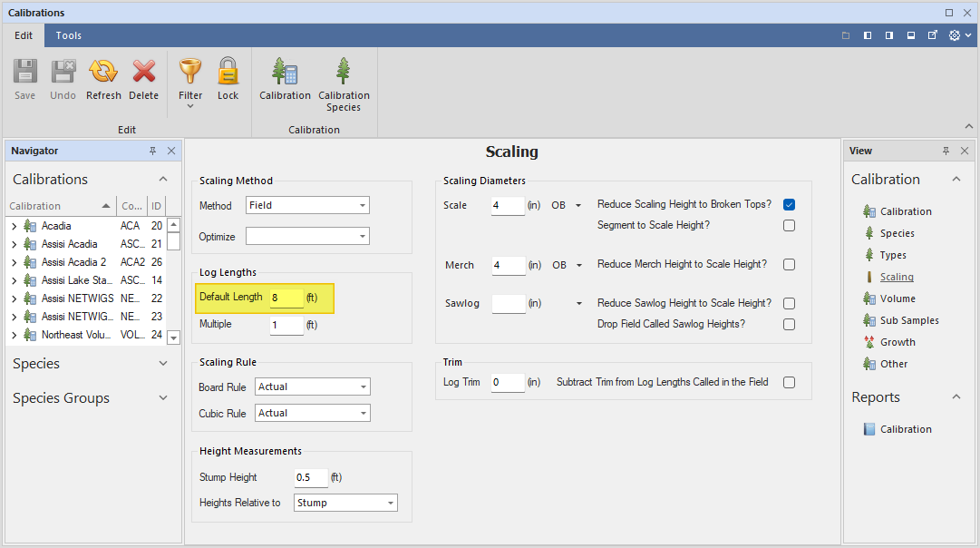This screenshot has height=548, width=980.
Task: Click the calibration list scroll down arrow
Action: pos(174,338)
